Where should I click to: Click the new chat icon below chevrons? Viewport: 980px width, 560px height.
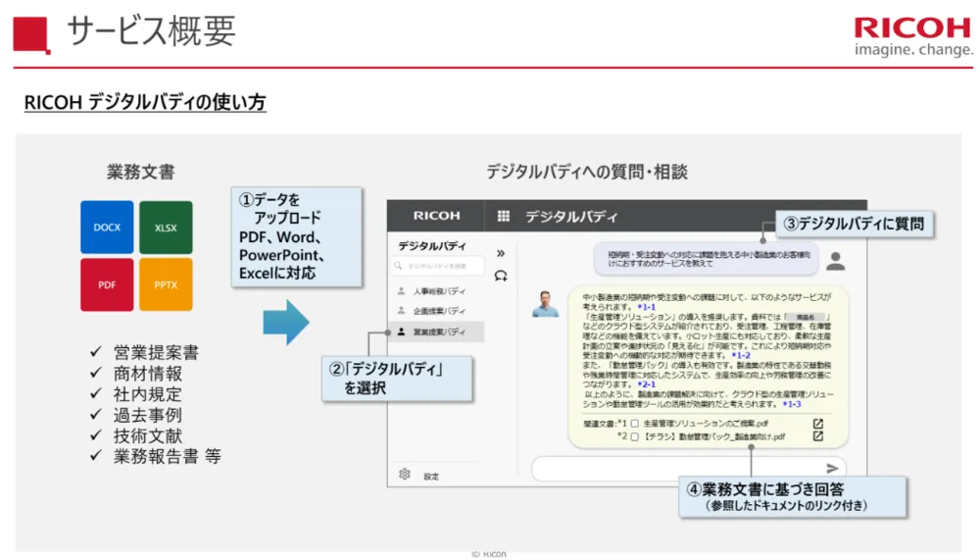tap(501, 276)
